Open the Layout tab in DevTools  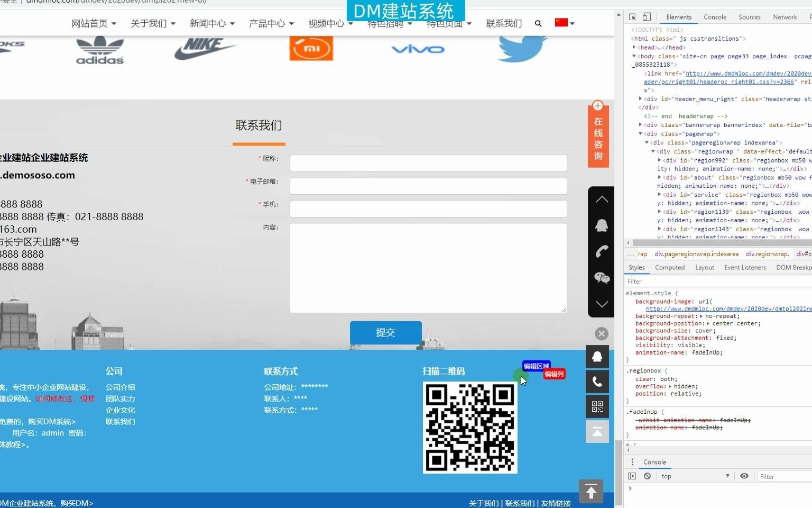tap(705, 267)
